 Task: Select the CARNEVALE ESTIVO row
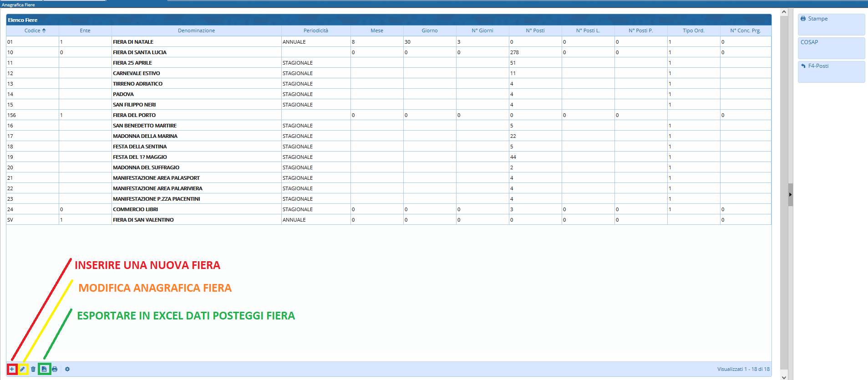tap(137, 73)
